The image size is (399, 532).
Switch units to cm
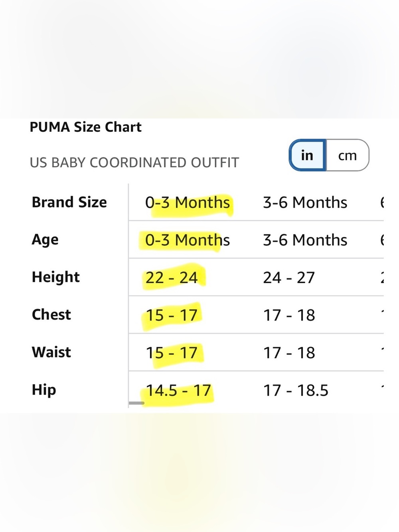tap(348, 155)
